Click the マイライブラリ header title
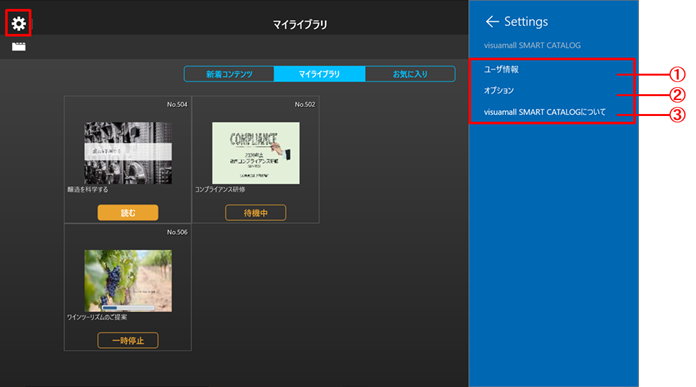This screenshot has width=696, height=387. [x=300, y=24]
